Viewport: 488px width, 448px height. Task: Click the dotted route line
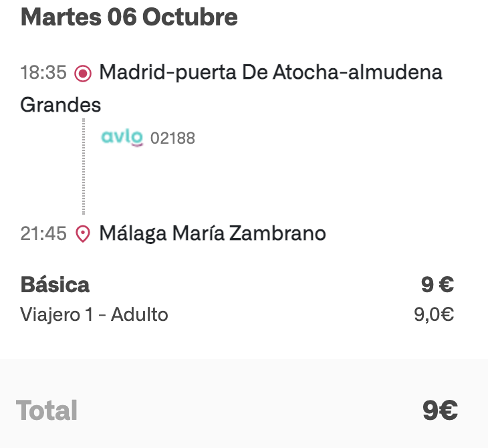click(84, 167)
